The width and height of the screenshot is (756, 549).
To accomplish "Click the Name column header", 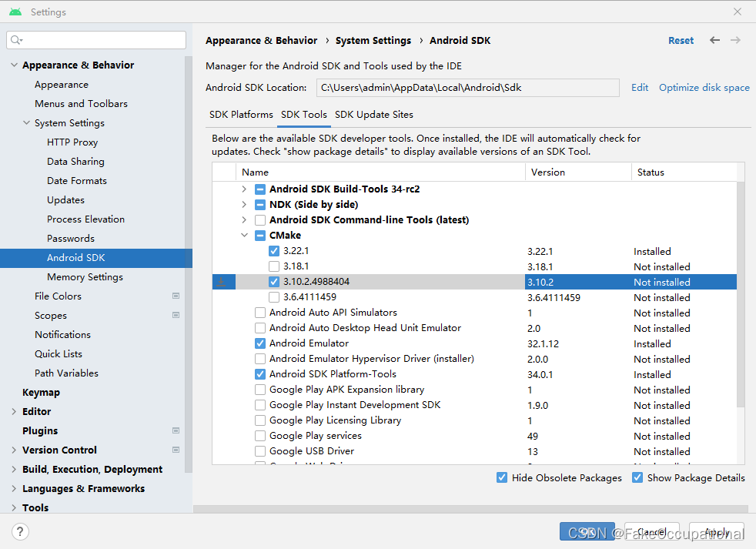I will [x=380, y=172].
